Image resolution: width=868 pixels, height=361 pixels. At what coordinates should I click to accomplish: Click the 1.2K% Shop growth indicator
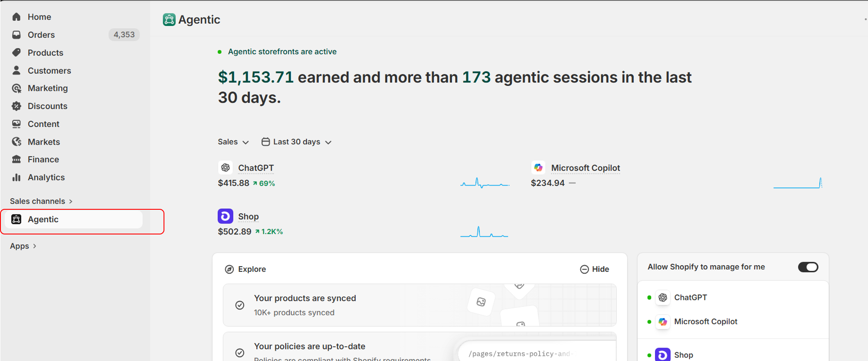pos(269,232)
